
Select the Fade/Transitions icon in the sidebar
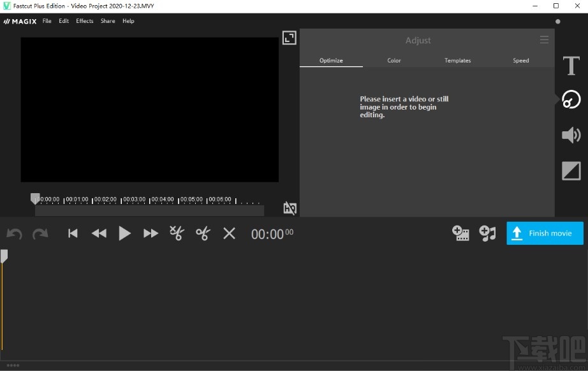[x=571, y=171]
